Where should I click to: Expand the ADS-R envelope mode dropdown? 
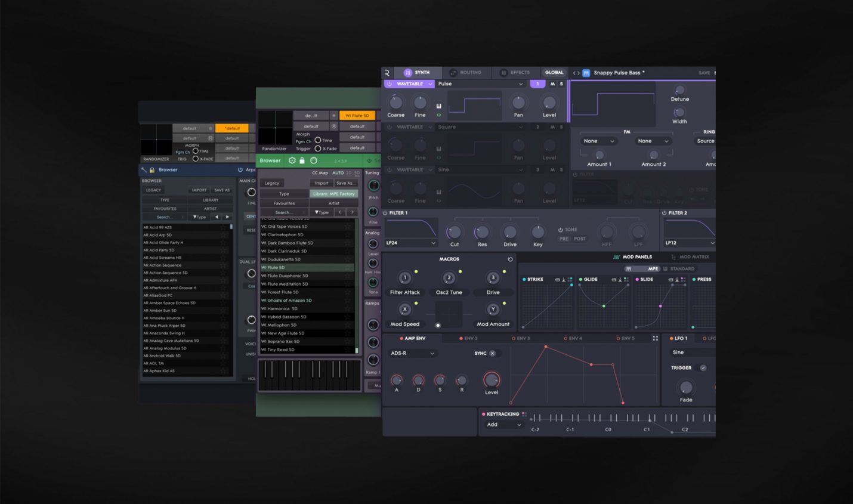(413, 353)
